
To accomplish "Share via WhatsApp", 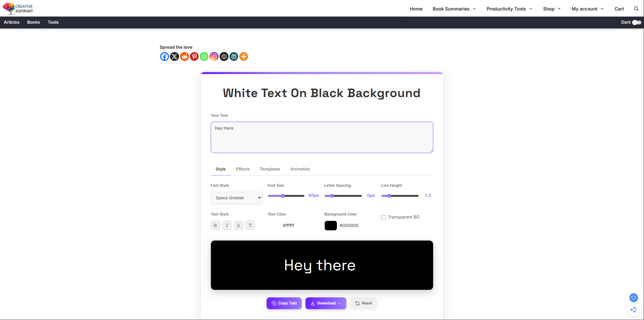I will pos(204,56).
